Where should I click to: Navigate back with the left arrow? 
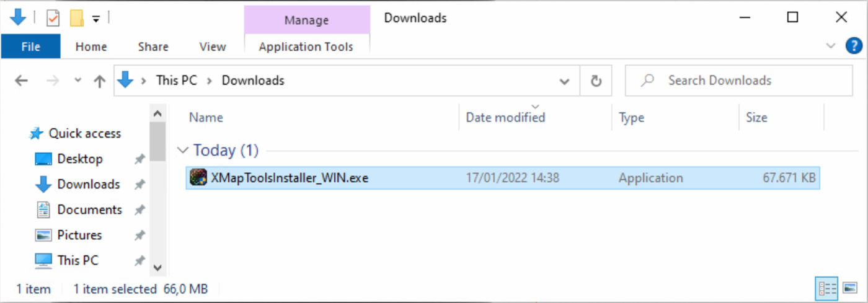pos(21,81)
